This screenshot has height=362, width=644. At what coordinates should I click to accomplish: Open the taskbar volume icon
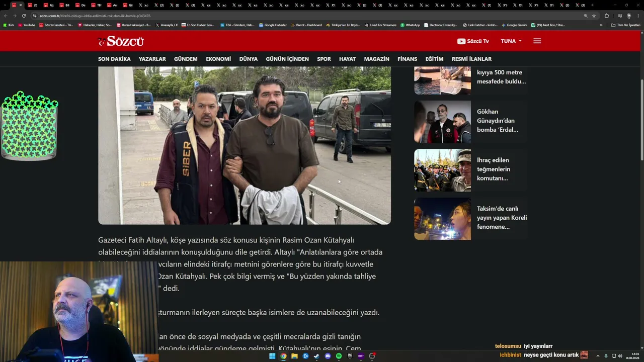coord(620,356)
